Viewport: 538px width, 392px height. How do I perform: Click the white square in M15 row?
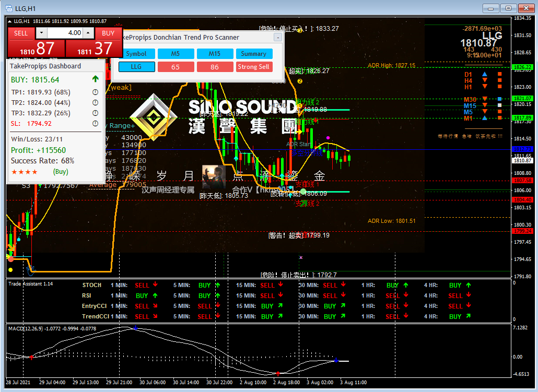pyautogui.click(x=499, y=105)
